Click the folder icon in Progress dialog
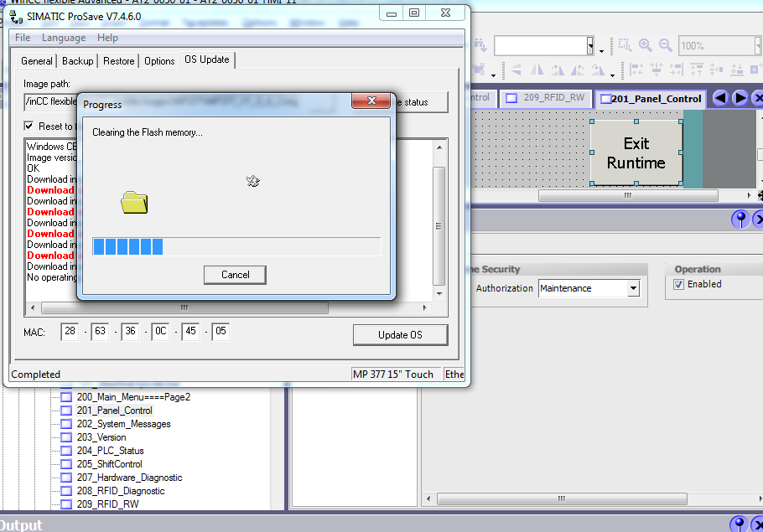This screenshot has width=763, height=532. click(134, 202)
